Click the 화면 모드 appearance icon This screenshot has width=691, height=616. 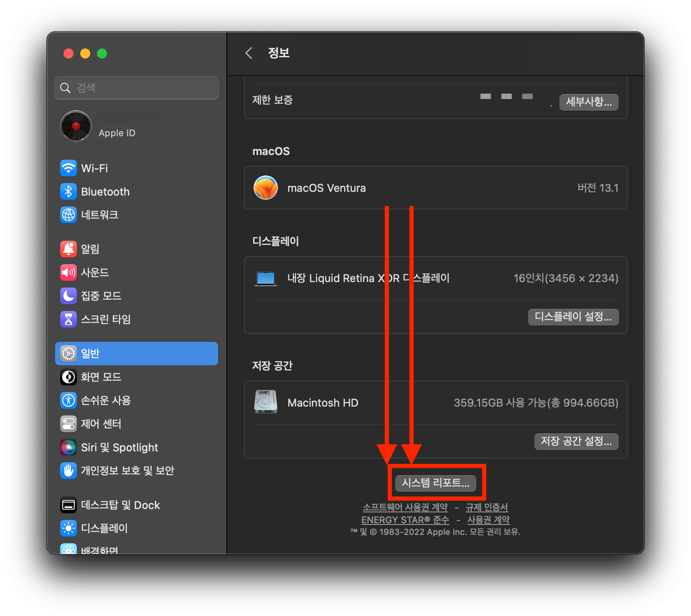(x=69, y=377)
